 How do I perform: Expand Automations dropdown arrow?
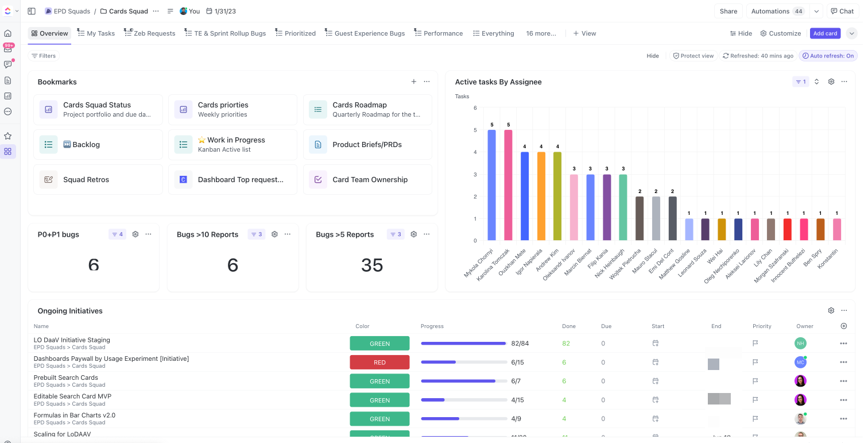pyautogui.click(x=816, y=11)
